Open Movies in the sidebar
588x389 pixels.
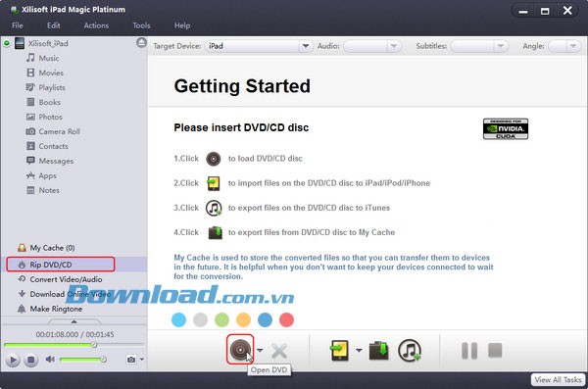(51, 73)
